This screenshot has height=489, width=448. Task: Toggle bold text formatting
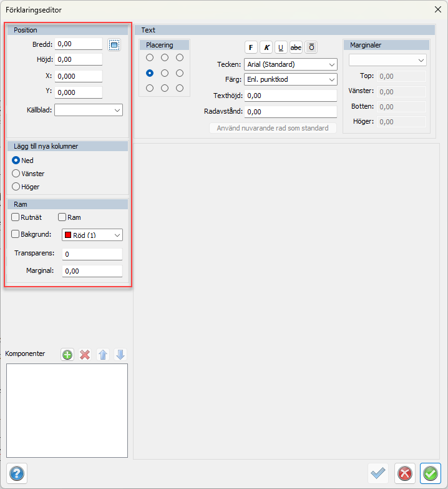click(x=251, y=47)
